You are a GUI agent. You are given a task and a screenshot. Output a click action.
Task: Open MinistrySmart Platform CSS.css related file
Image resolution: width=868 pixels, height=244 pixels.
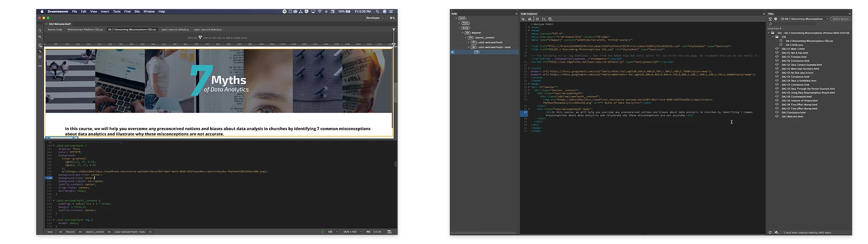pyautogui.click(x=85, y=30)
